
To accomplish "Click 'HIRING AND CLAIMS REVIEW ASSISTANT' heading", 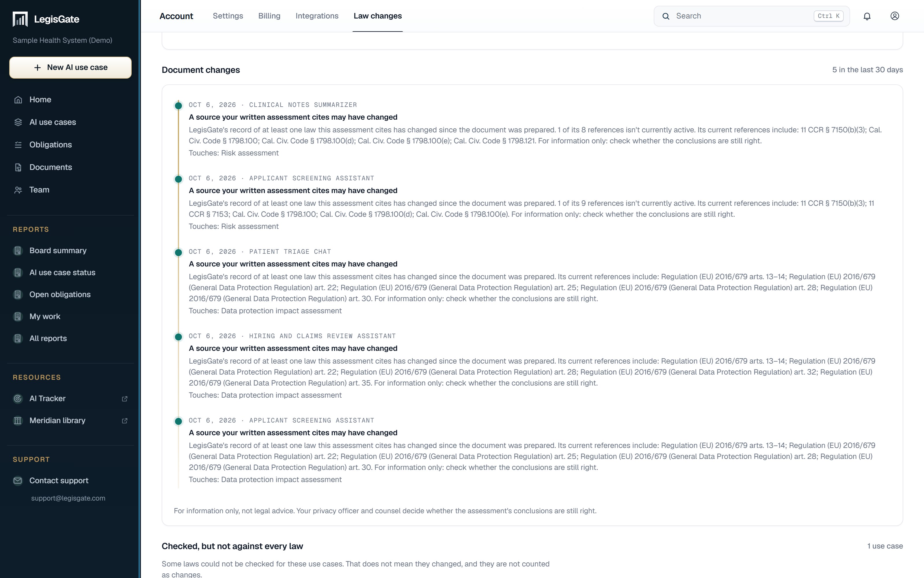I will (x=322, y=336).
